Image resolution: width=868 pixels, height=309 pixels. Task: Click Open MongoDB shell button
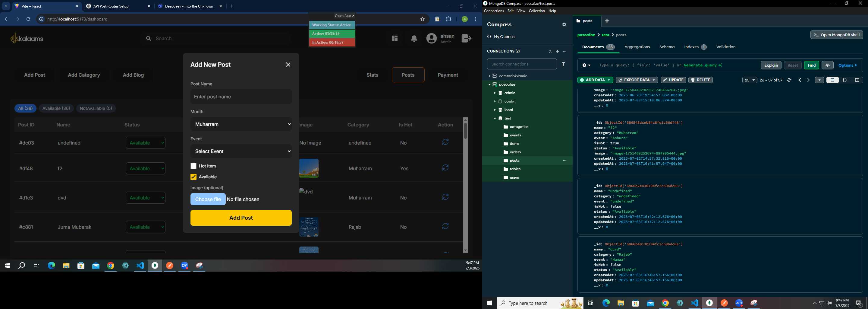pos(836,35)
